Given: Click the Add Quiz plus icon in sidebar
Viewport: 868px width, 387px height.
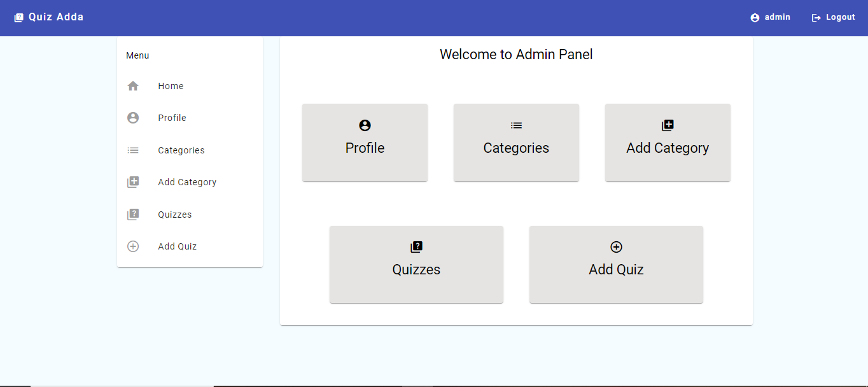Looking at the screenshot, I should coord(133,246).
